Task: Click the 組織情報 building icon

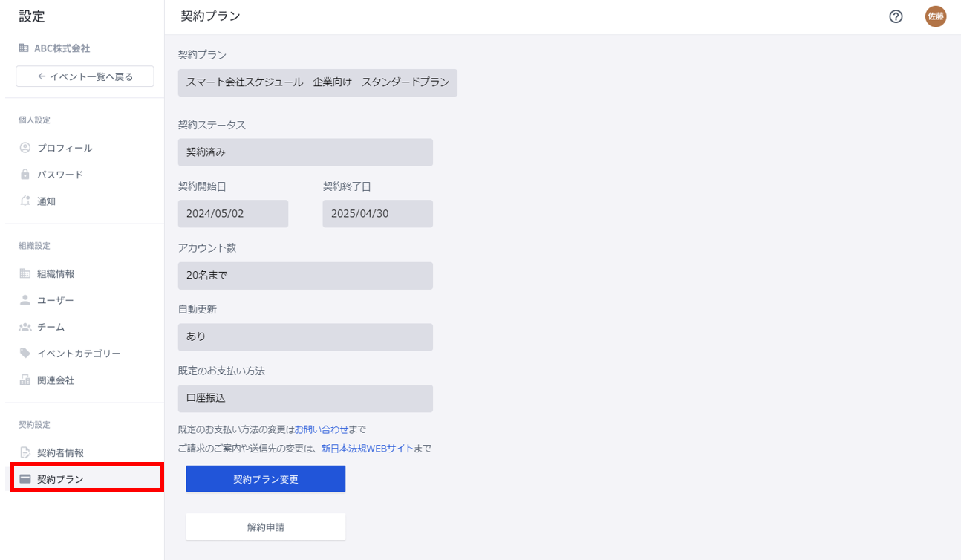Action: point(25,273)
